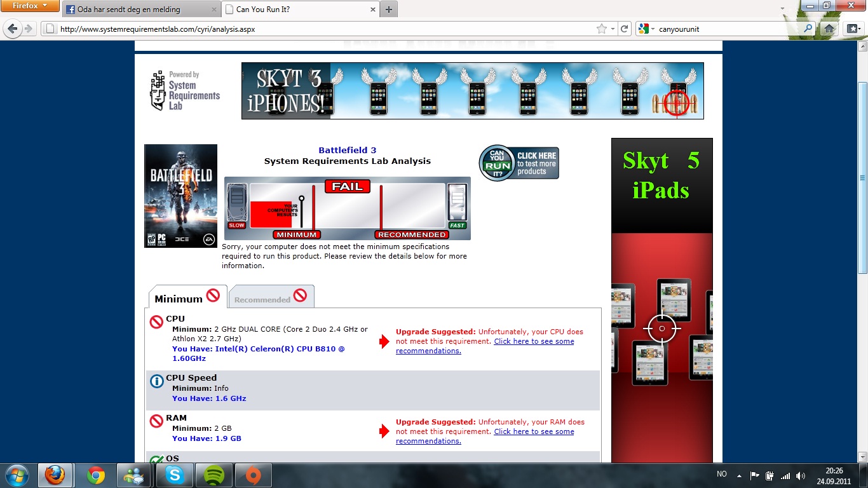
Task: Open Windows Live Messenger taskbar icon
Action: (135, 475)
